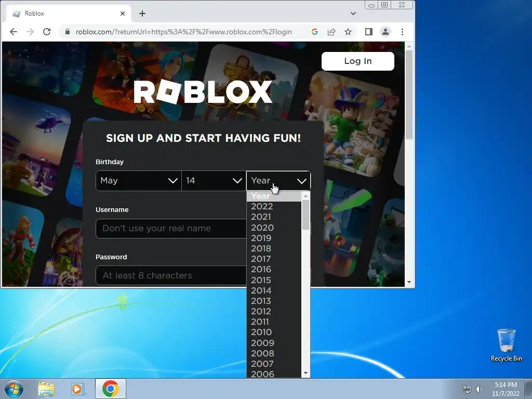The height and width of the screenshot is (399, 532).
Task: Select year 2021 from list
Action: [274, 217]
